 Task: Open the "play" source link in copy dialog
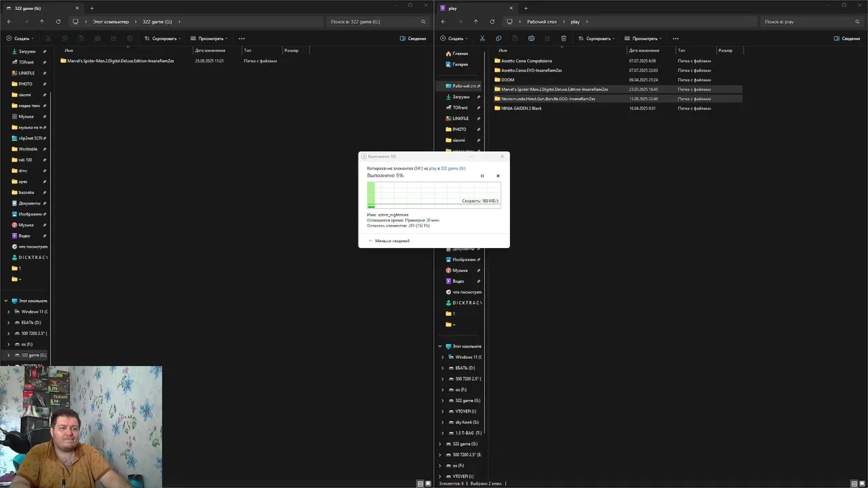[433, 168]
